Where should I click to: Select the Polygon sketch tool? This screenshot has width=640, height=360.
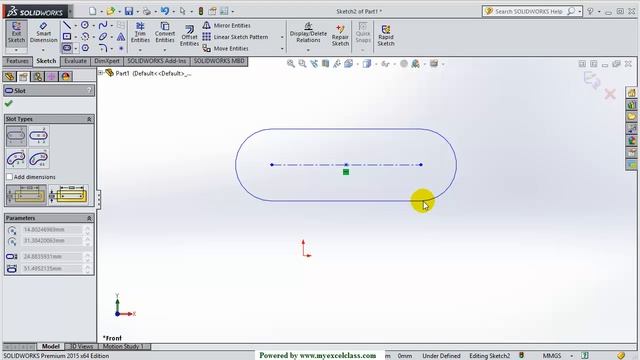point(85,48)
